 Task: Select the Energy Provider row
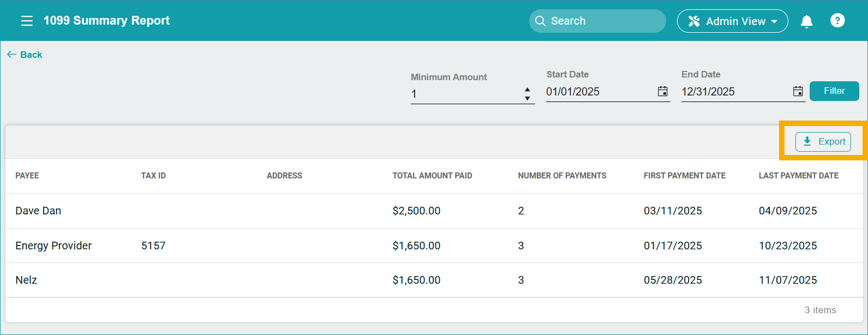tap(53, 246)
